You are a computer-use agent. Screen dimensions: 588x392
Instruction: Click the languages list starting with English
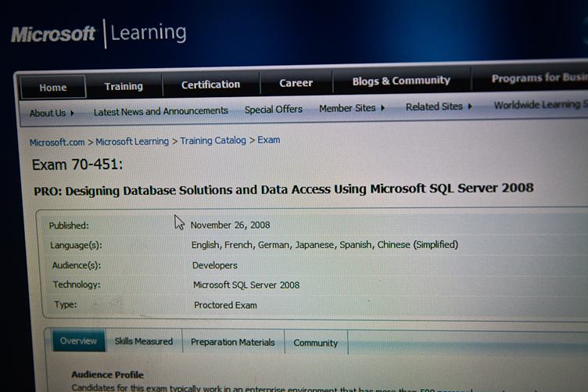pyautogui.click(x=324, y=245)
